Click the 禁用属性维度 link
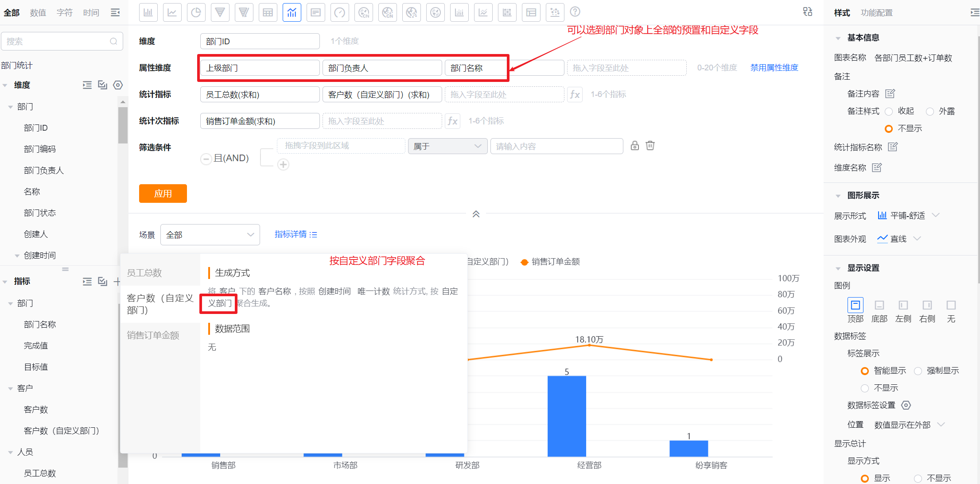This screenshot has height=484, width=980. [774, 68]
